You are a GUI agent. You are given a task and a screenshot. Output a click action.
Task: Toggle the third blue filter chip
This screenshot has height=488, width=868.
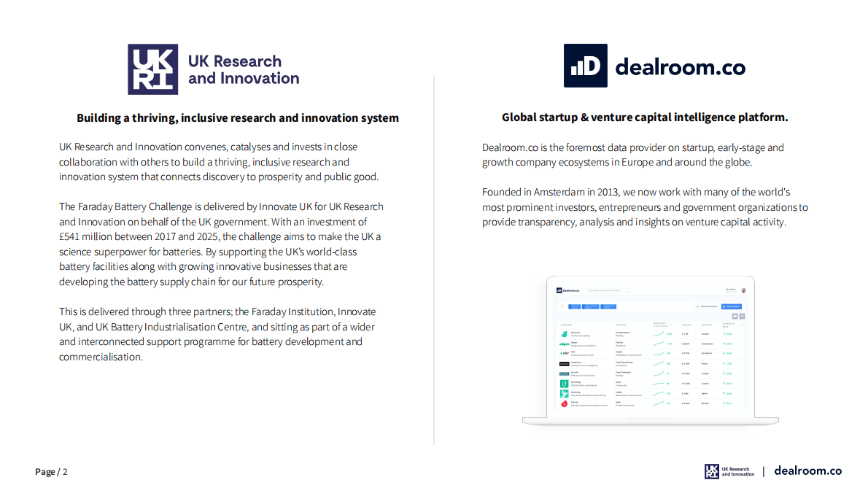point(608,306)
